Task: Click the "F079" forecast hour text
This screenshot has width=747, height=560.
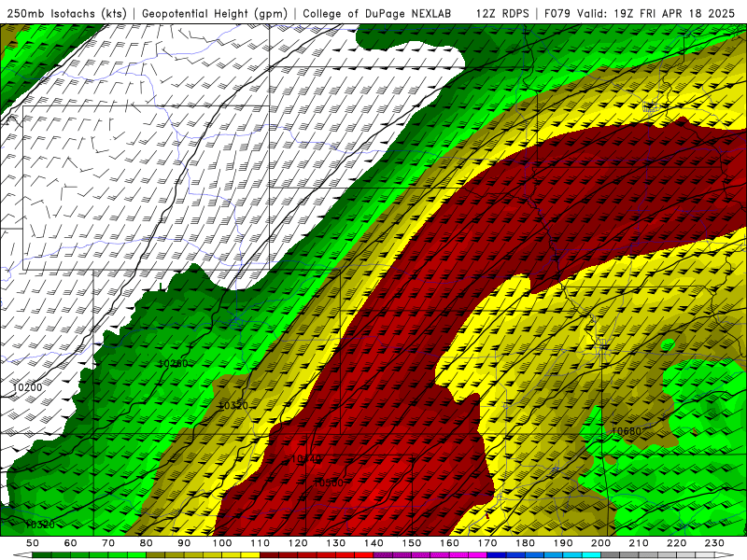Action: pyautogui.click(x=557, y=13)
